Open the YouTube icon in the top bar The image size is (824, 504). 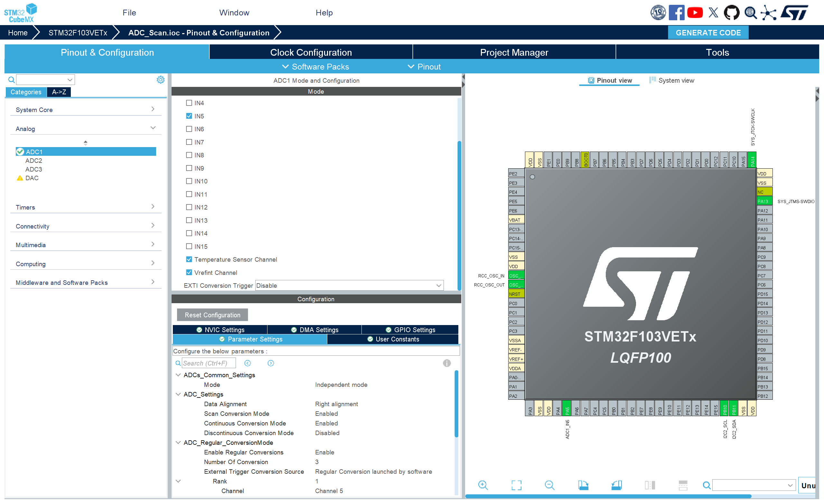coord(695,13)
